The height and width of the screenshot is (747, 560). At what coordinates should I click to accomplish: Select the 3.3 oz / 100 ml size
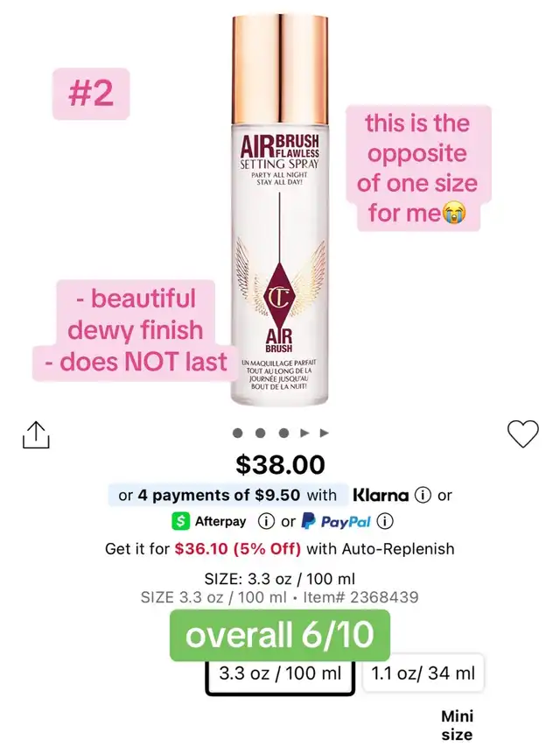(280, 674)
